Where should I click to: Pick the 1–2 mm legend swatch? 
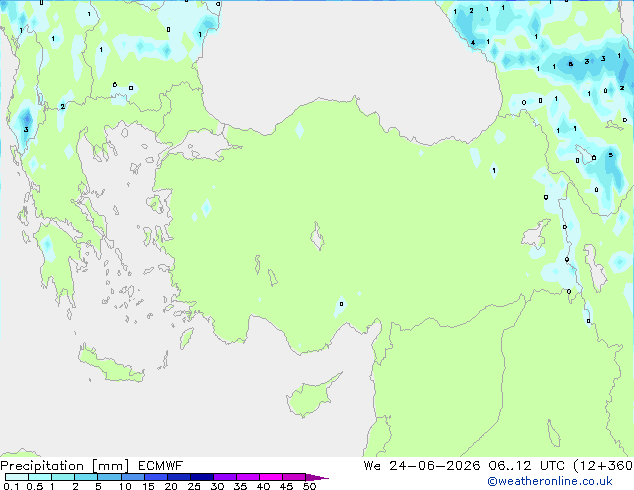pyautogui.click(x=63, y=477)
